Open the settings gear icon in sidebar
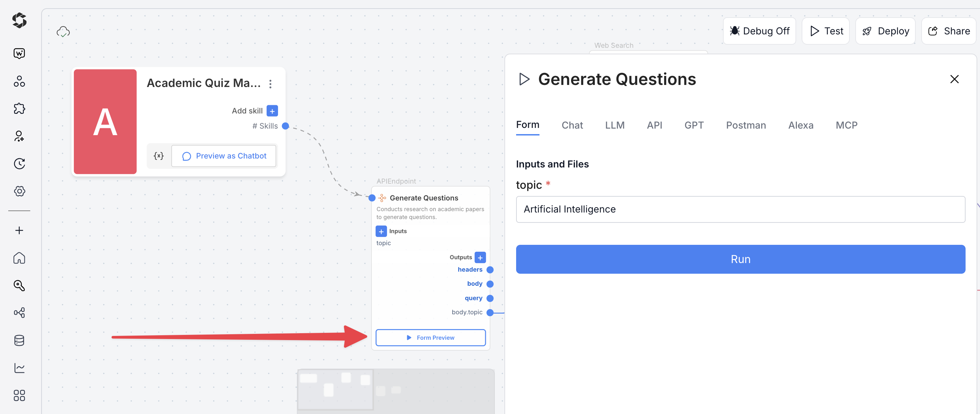The width and height of the screenshot is (980, 414). click(x=19, y=191)
